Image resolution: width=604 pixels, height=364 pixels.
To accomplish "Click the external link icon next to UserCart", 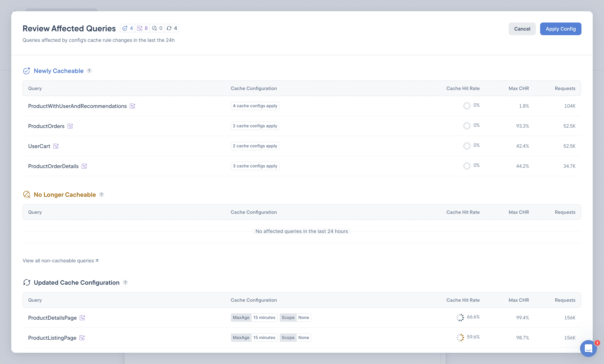I will 56,146.
